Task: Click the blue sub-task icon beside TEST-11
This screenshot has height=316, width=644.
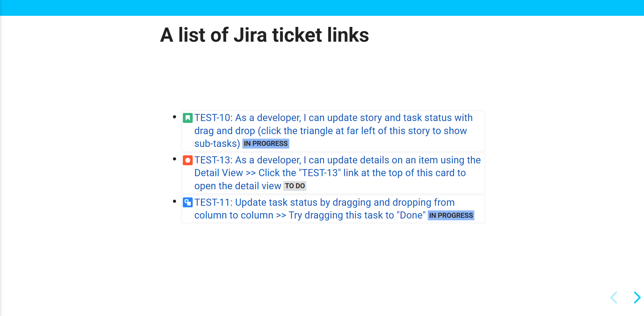Action: tap(187, 202)
